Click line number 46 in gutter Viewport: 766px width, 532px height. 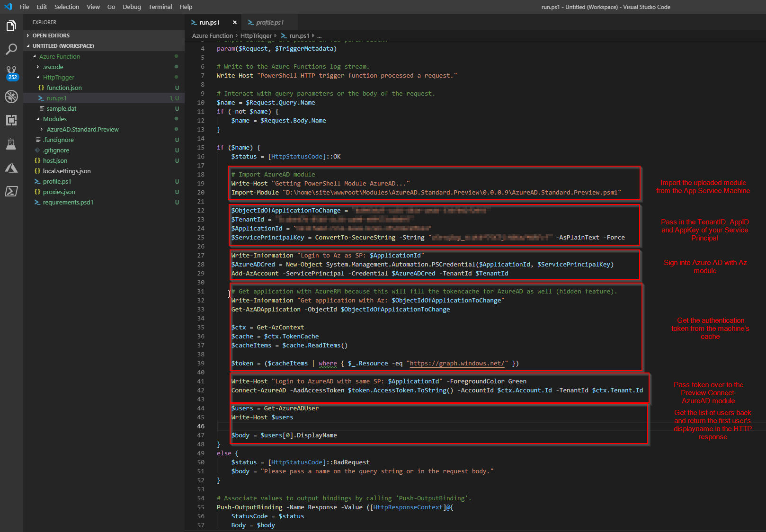pyautogui.click(x=201, y=426)
